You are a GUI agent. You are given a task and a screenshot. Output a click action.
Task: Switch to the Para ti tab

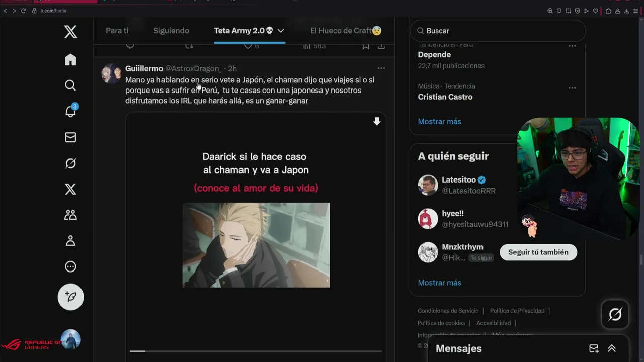coord(117,31)
